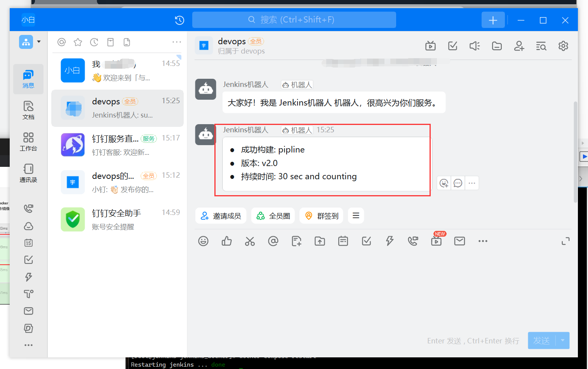Open the T-shaped icon in the sidebar

28,294
